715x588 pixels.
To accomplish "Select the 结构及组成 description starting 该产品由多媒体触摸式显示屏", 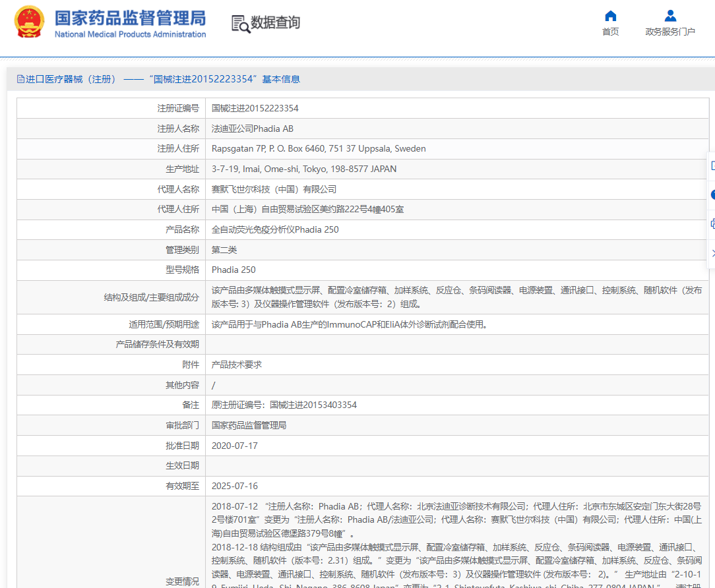I will [457, 298].
